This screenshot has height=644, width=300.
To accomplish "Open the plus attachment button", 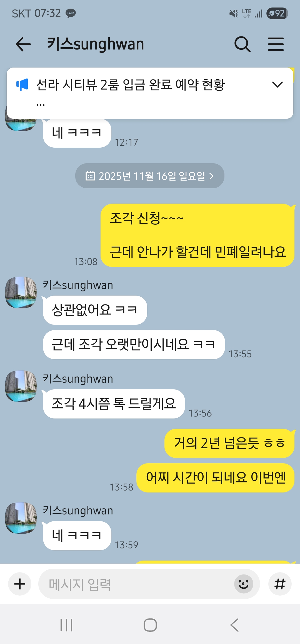I will click(20, 584).
